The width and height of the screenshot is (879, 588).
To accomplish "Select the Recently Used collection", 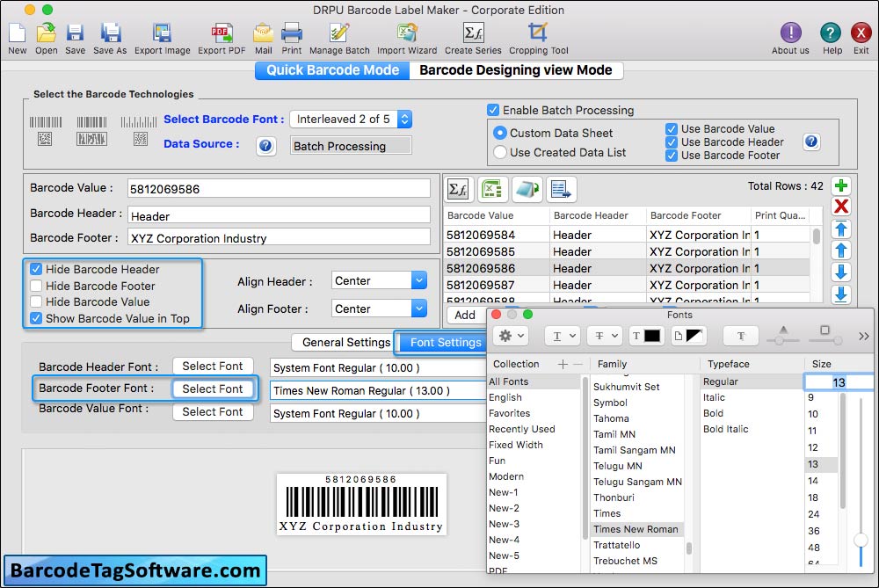I will [x=521, y=429].
